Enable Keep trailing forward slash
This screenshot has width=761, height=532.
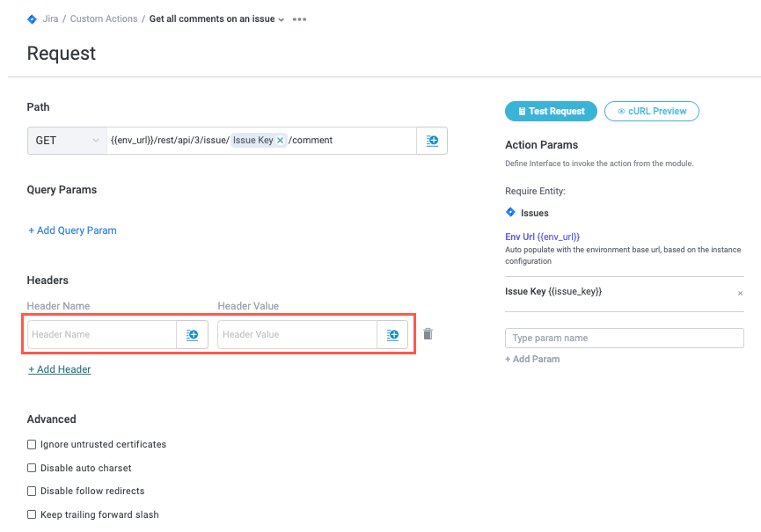[x=33, y=514]
